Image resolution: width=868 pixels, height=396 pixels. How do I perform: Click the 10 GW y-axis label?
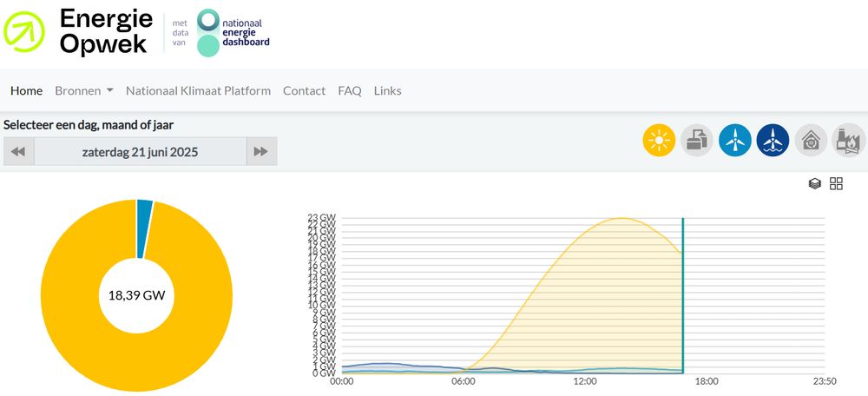[322, 305]
